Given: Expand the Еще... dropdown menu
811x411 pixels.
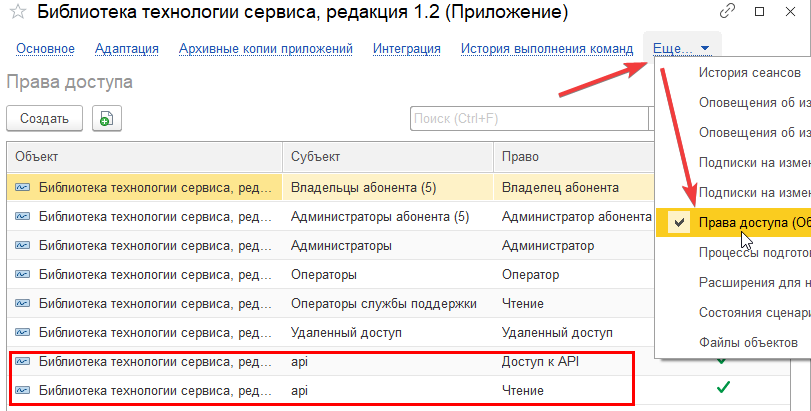Looking at the screenshot, I should (x=681, y=48).
